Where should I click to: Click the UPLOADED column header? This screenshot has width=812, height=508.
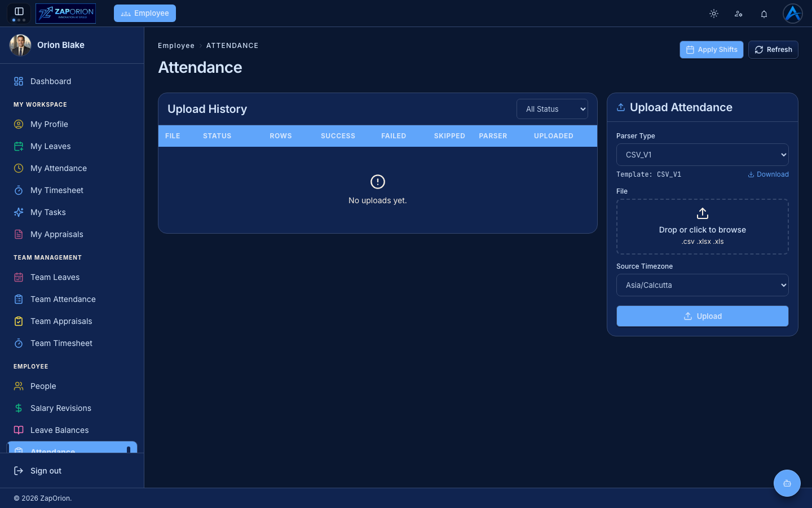click(x=554, y=136)
